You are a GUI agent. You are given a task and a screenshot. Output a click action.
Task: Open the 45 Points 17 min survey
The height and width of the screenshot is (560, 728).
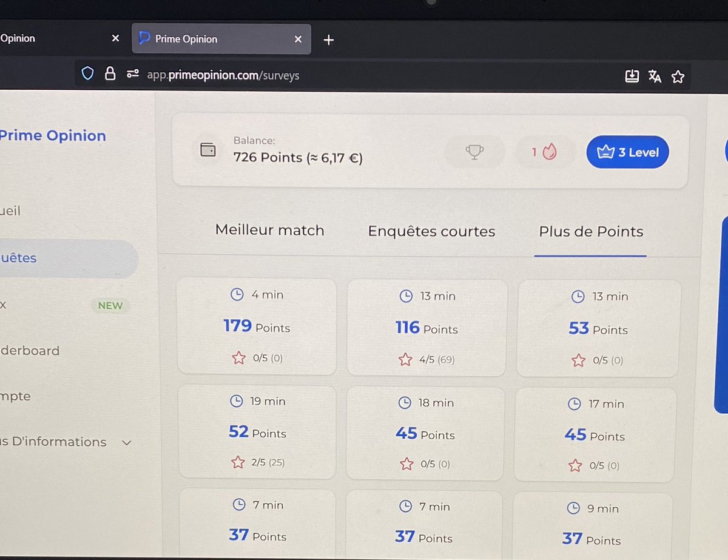click(x=595, y=435)
